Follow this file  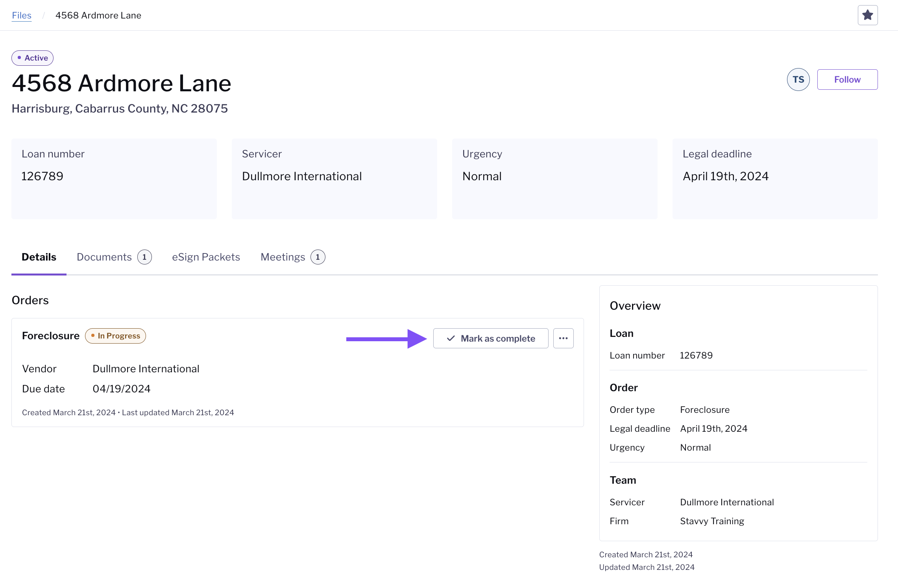[x=847, y=80]
